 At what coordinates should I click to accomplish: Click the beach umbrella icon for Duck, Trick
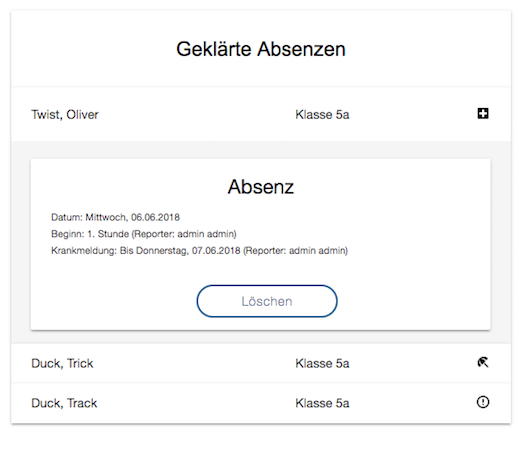click(483, 362)
